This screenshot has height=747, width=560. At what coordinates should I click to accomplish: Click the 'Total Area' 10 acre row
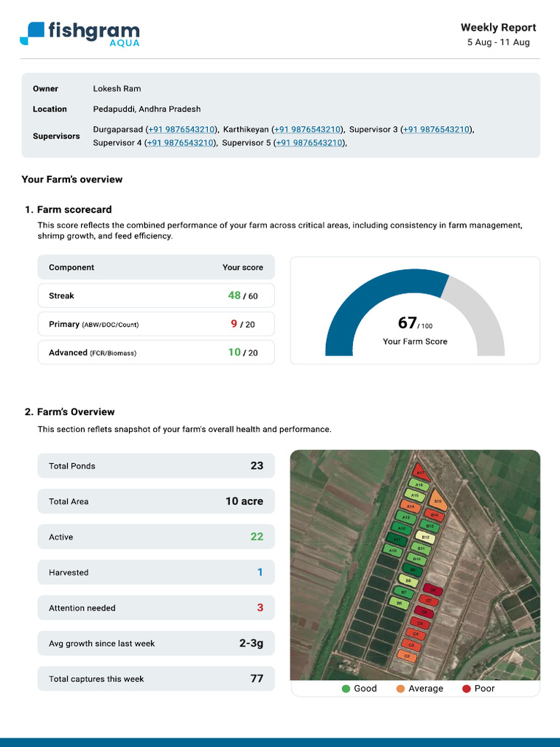[156, 501]
